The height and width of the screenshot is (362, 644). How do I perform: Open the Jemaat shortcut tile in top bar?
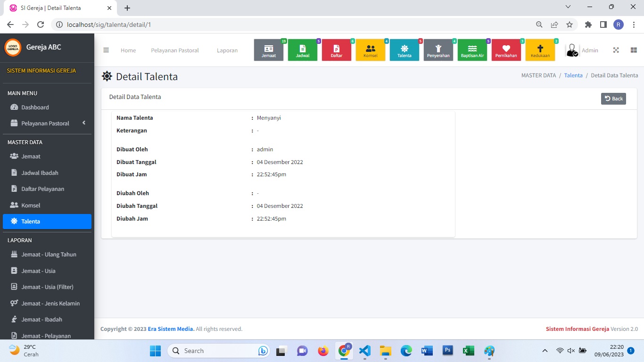point(269,50)
